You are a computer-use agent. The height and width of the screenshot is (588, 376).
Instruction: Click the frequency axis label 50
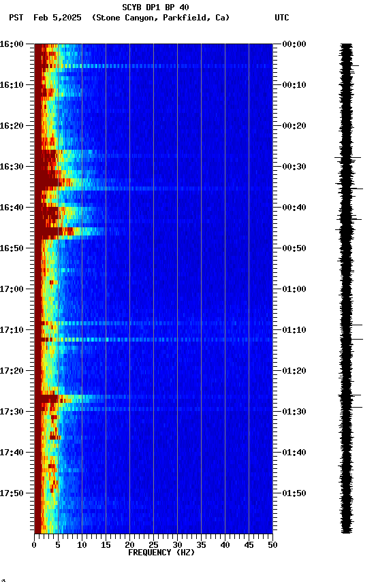coord(273,545)
